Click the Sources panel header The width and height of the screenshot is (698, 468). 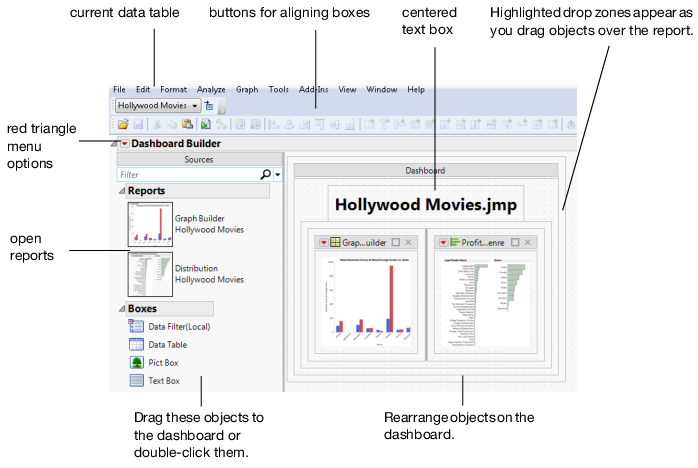tap(199, 159)
